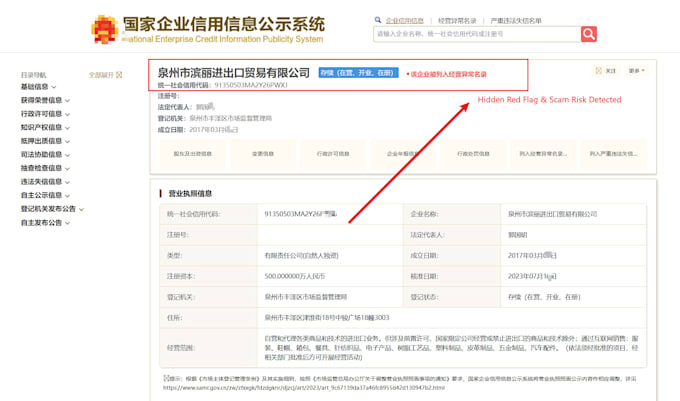Click the samr.gov.cn notice link
This screenshot has width=680, height=401.
click(x=304, y=388)
